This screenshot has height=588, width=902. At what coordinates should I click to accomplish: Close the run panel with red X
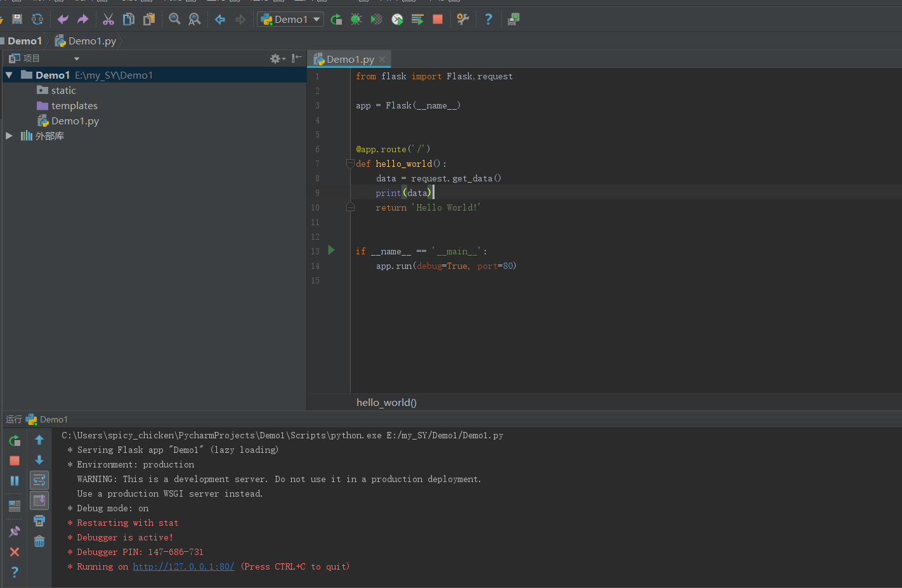click(x=15, y=552)
